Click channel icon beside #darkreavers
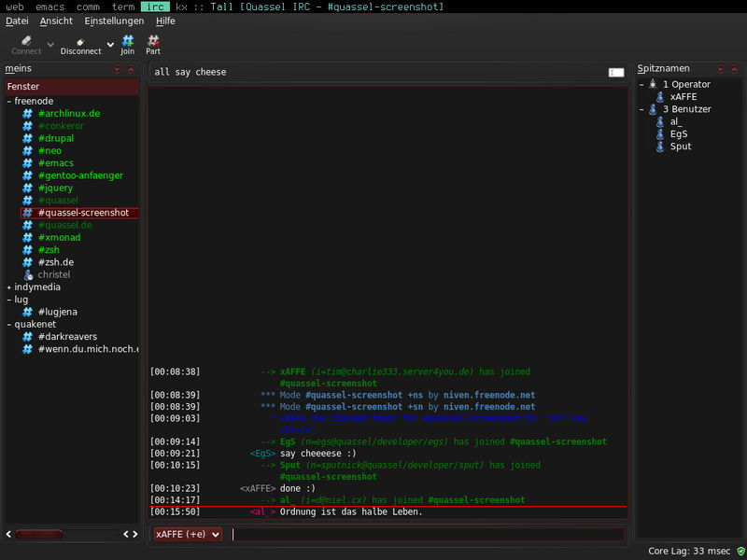 pyautogui.click(x=28, y=336)
